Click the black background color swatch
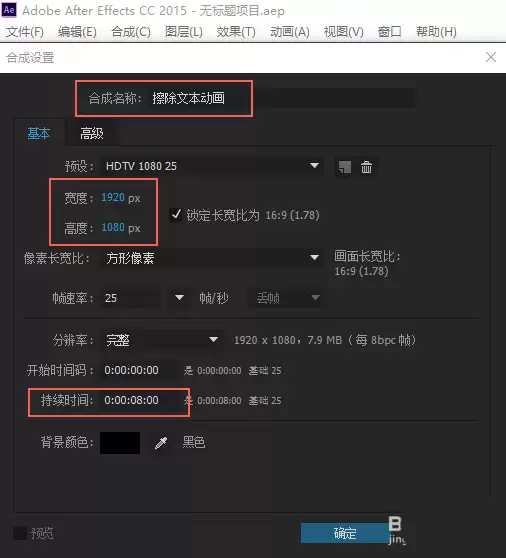 (120, 443)
